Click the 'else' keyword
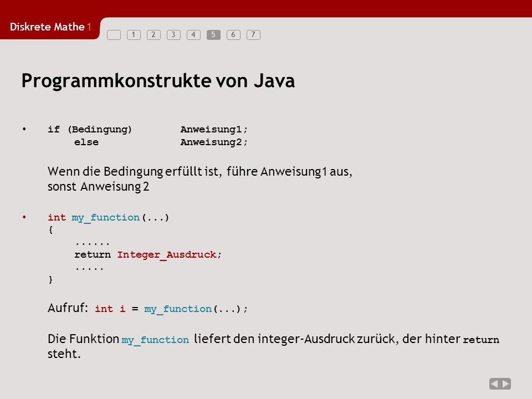 pyautogui.click(x=86, y=142)
